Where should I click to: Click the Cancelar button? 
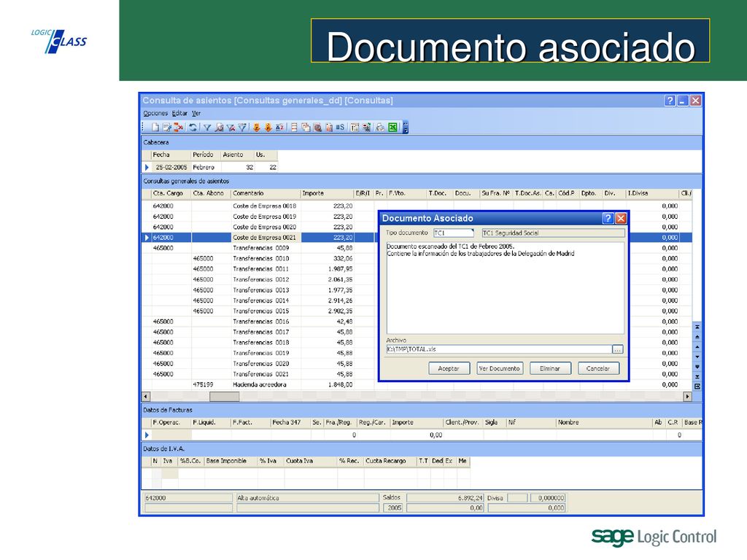pyautogui.click(x=598, y=368)
